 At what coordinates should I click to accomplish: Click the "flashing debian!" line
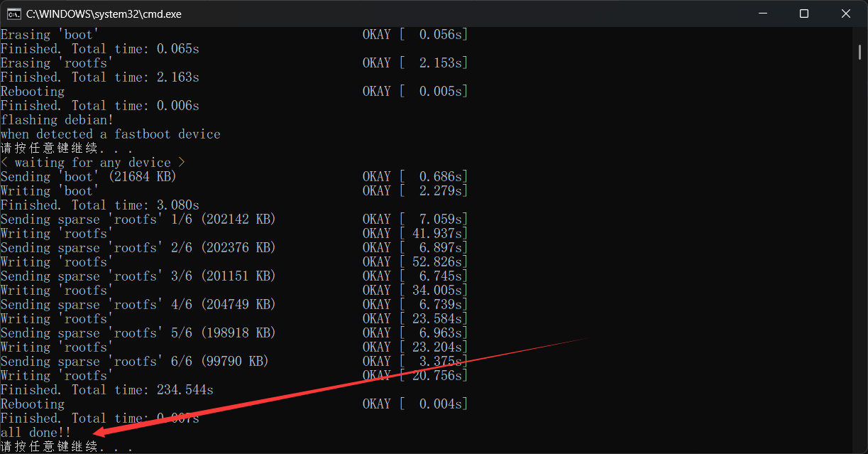(57, 120)
